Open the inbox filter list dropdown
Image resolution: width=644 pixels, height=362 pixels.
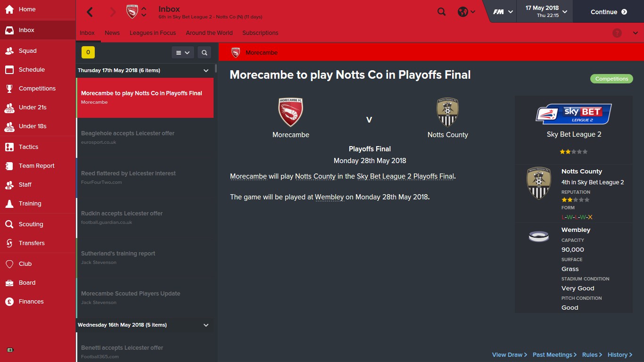click(x=182, y=53)
